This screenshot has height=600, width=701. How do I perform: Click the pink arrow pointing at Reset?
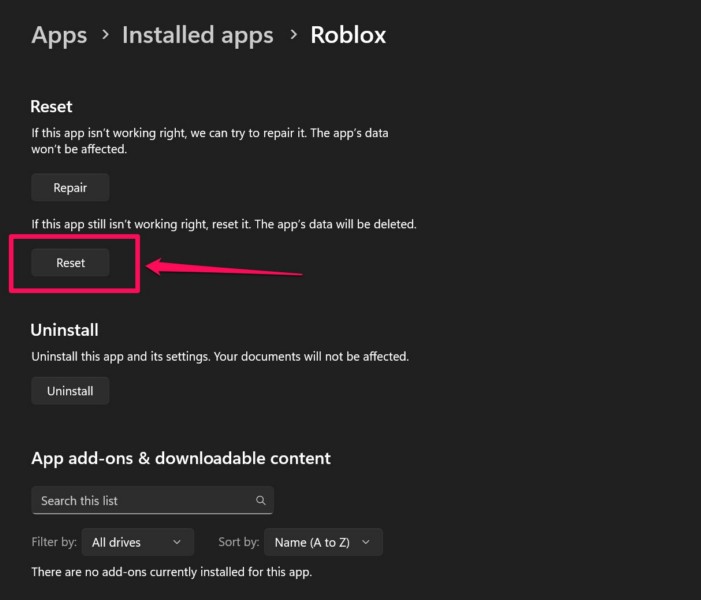[x=224, y=269]
